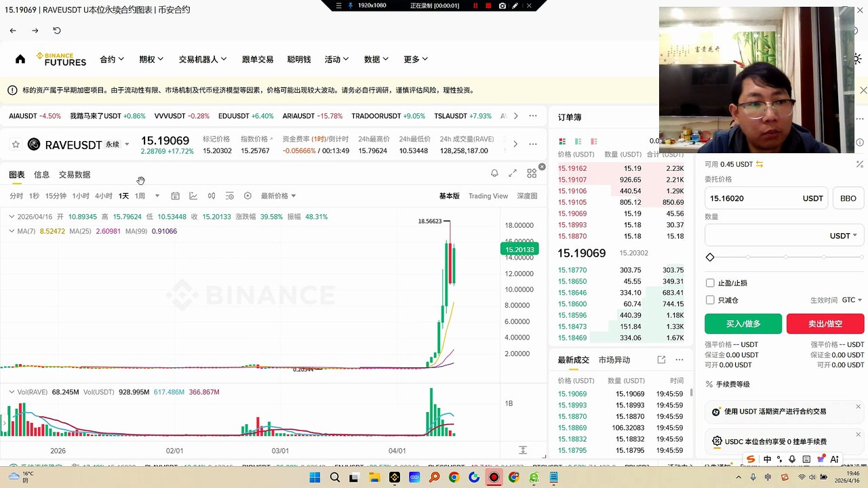Select the 1周 timeframe

[x=140, y=196]
